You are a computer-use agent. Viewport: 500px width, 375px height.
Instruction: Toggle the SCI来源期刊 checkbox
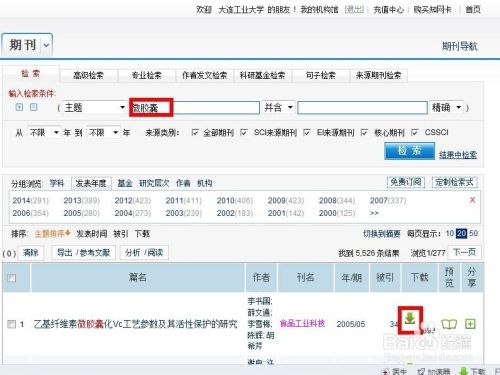[x=244, y=133]
